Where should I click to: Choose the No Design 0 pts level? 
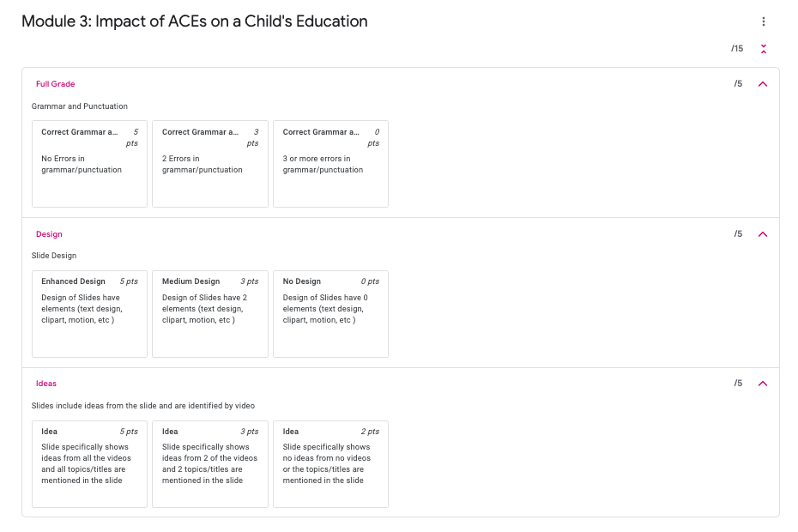331,314
